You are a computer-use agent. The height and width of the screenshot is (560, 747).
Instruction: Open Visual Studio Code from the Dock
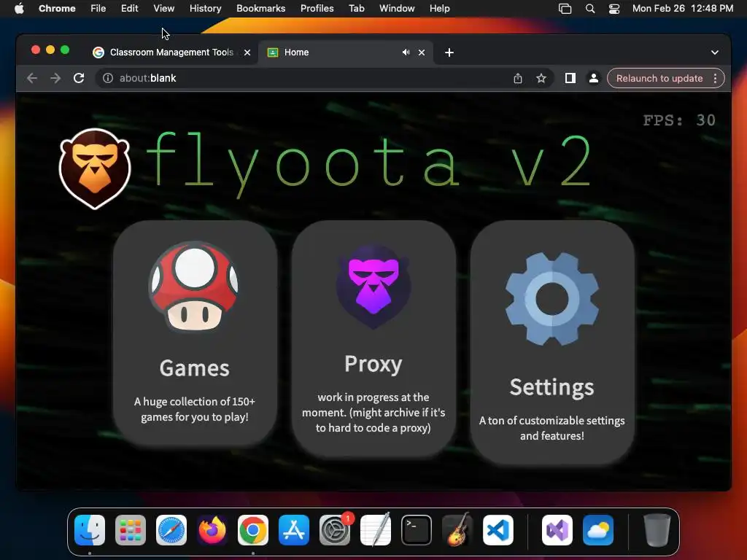[x=498, y=530]
